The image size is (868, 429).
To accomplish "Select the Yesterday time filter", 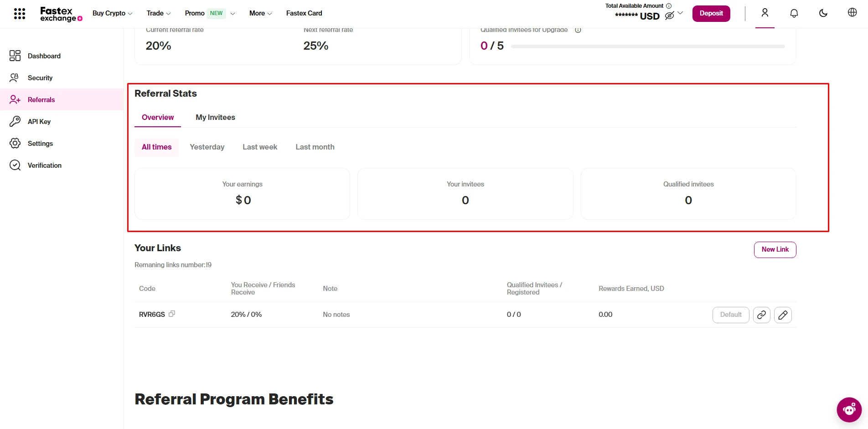I will (x=207, y=147).
